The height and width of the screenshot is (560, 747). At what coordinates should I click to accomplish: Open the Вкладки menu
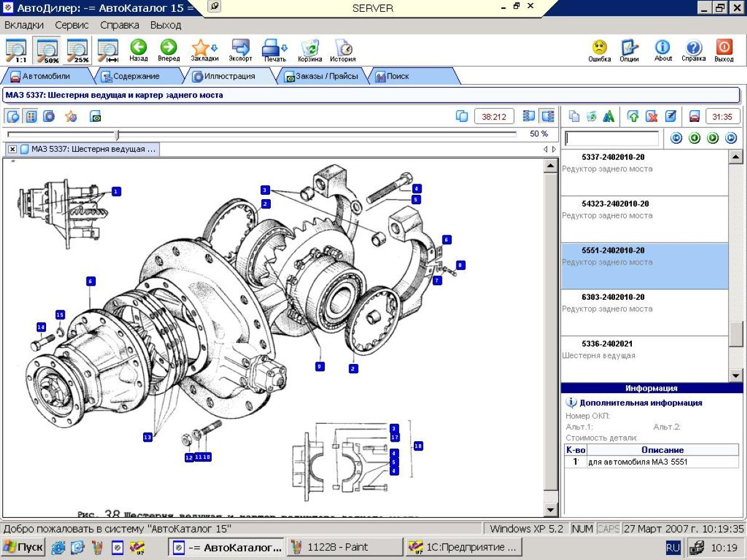point(24,26)
